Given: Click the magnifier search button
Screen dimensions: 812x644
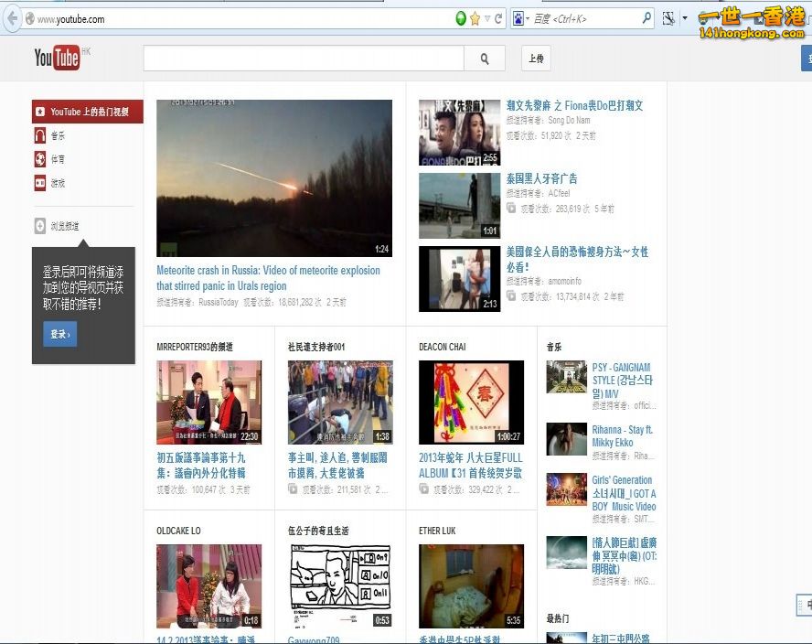Looking at the screenshot, I should pyautogui.click(x=484, y=59).
